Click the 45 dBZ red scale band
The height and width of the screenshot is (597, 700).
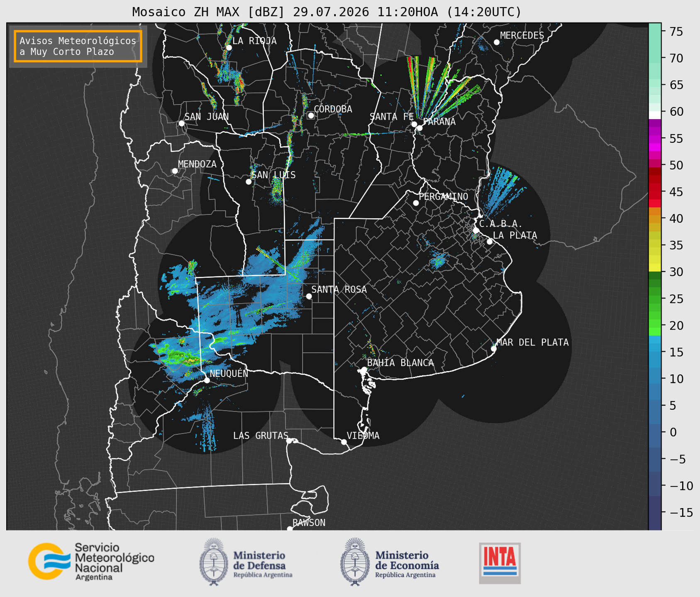655,191
